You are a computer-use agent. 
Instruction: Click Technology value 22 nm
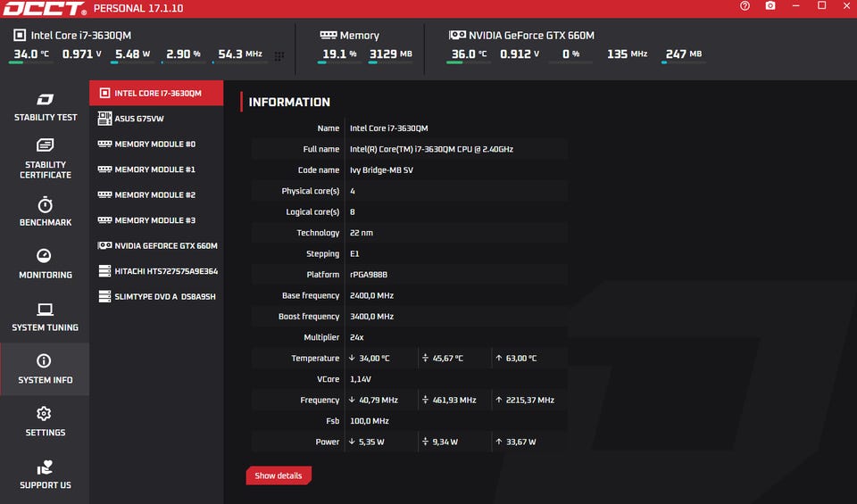pos(362,233)
